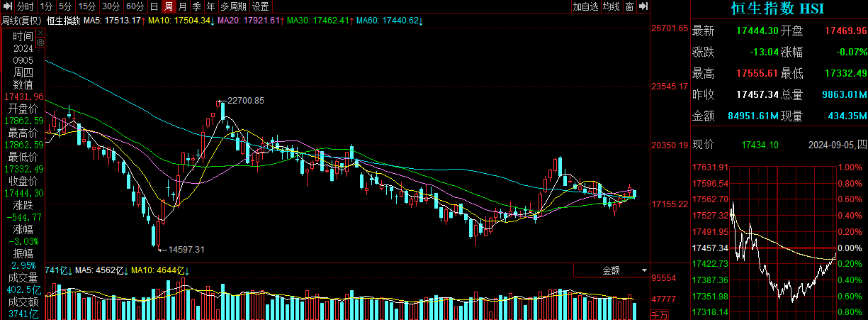Click the 振幅 2.95% value
Image resolution: width=868 pixels, height=320 pixels.
pos(23,265)
